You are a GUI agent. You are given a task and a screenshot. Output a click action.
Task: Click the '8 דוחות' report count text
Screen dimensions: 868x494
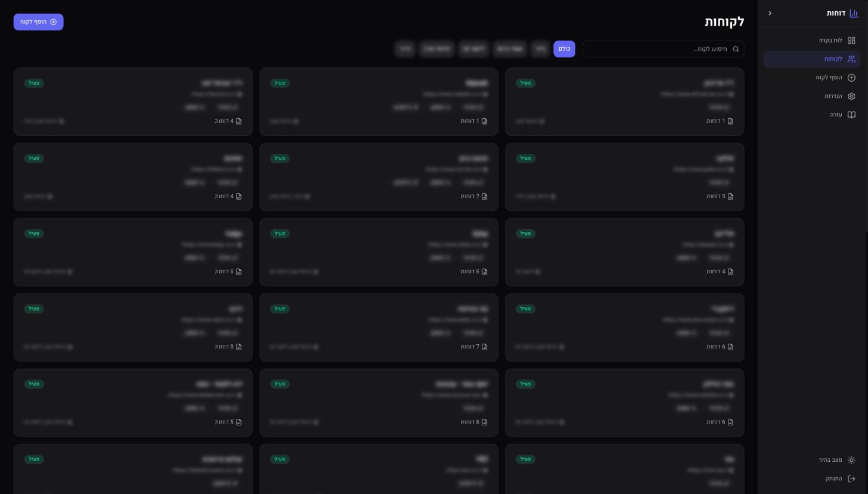point(224,347)
